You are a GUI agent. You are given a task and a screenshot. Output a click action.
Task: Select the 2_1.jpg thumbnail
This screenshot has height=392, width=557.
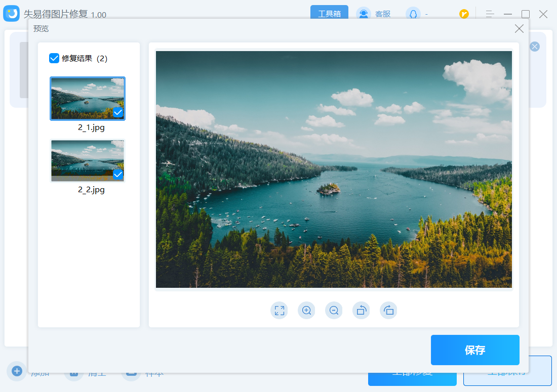[x=88, y=99]
